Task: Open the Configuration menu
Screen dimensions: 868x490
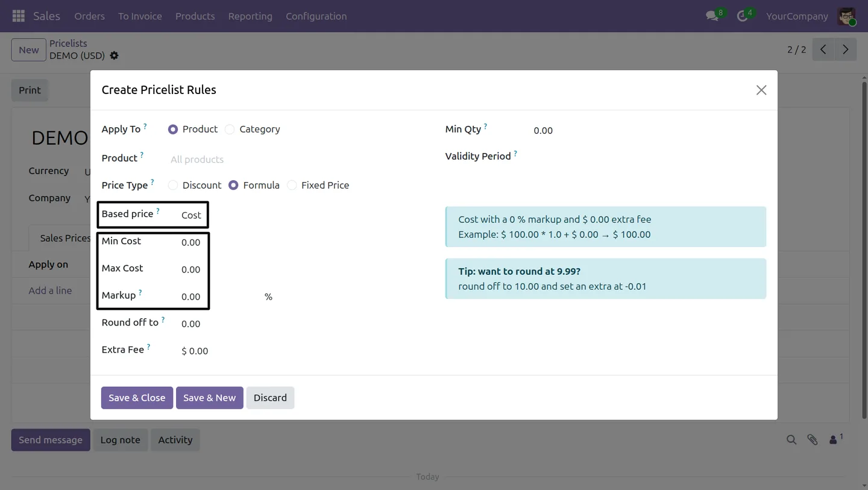Action: [x=316, y=16]
